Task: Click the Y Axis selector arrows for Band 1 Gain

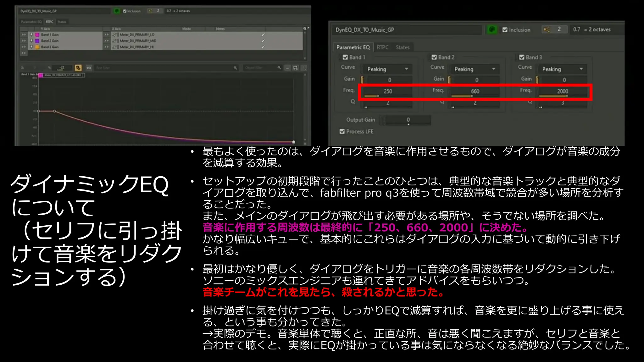Action: [x=24, y=35]
